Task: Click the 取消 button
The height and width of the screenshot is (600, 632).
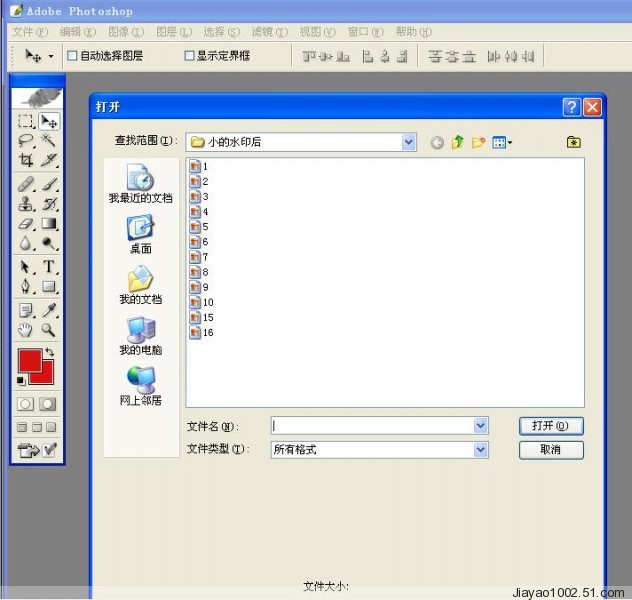Action: pos(551,450)
